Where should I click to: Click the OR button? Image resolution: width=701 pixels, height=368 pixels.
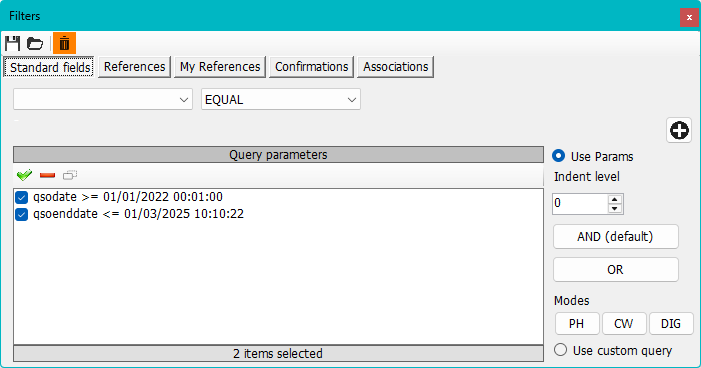(x=616, y=270)
